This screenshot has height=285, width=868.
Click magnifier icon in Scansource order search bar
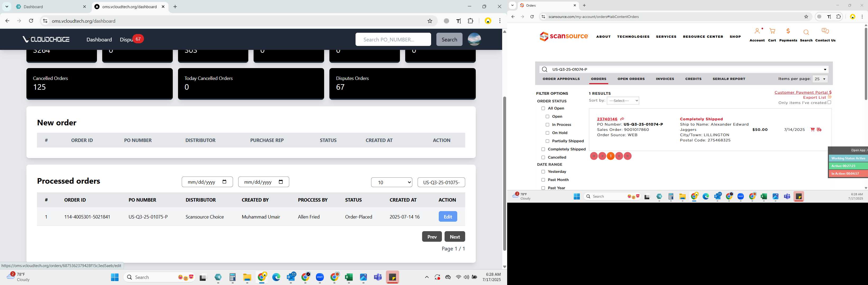[x=544, y=69]
